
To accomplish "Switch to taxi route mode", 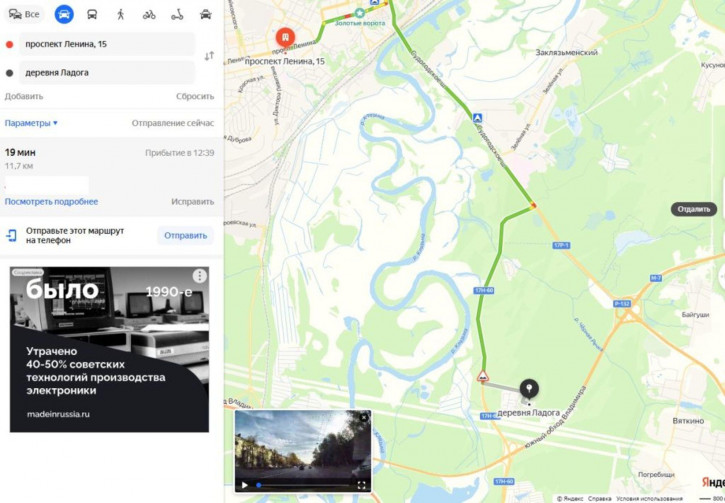I will coord(206,14).
